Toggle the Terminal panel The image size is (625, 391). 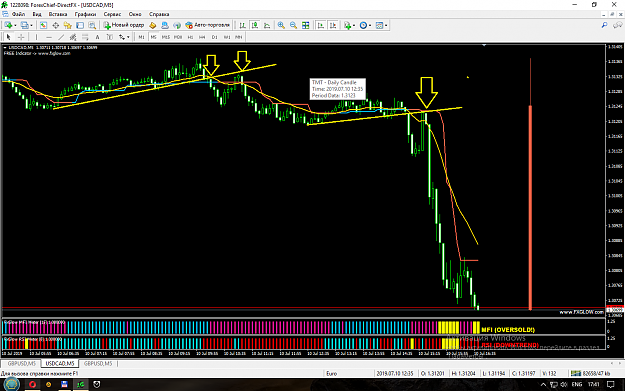pos(80,26)
